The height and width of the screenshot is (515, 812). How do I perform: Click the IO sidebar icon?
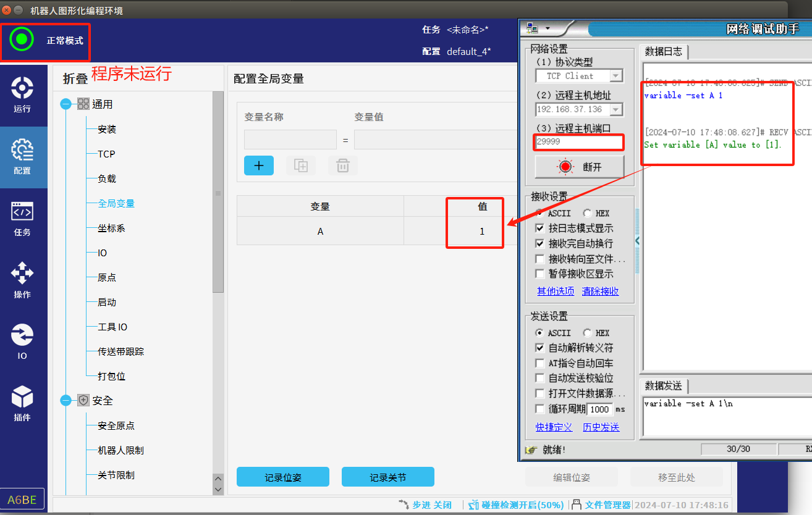22,341
